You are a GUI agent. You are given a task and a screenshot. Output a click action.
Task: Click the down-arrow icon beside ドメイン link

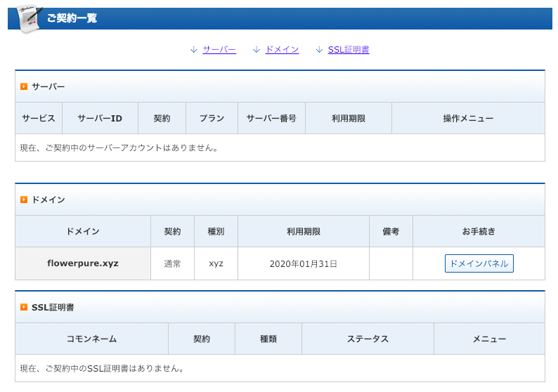(257, 49)
